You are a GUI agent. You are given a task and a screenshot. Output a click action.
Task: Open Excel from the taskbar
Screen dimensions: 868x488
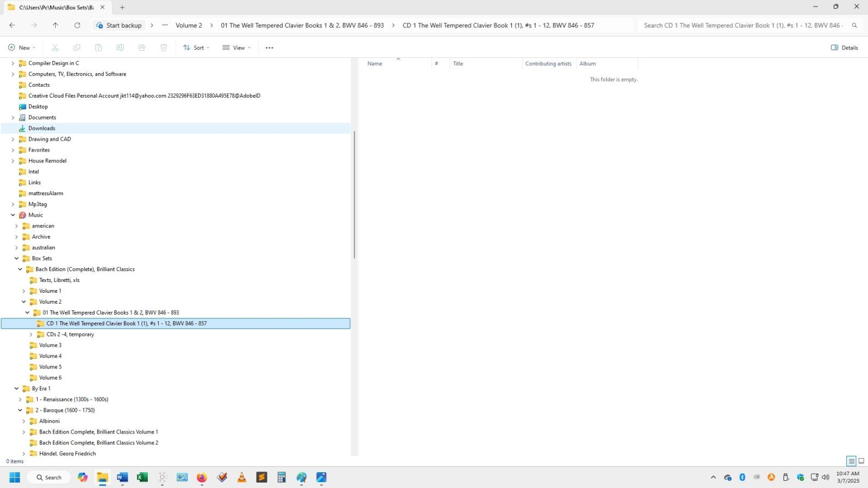142,478
